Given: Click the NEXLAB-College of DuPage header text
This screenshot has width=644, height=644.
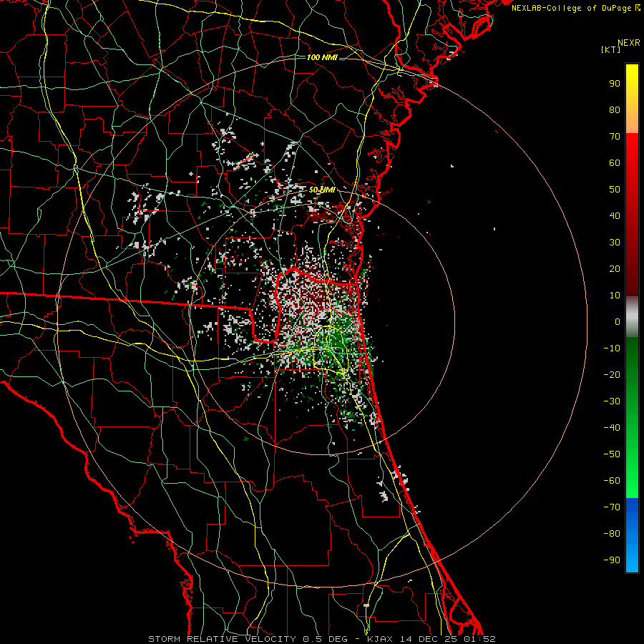Looking at the screenshot, I should (x=575, y=8).
